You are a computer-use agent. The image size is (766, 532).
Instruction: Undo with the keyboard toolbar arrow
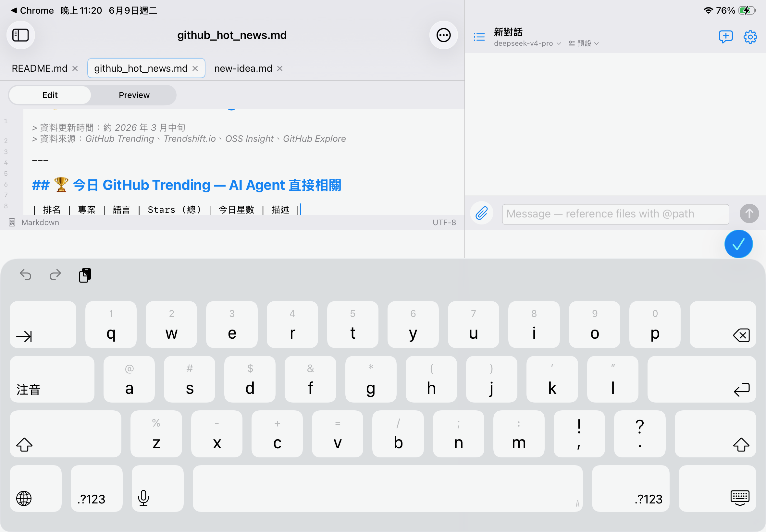(26, 275)
